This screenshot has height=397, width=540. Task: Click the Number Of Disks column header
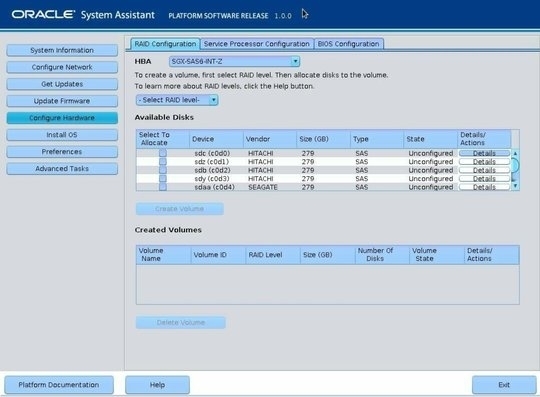tap(382, 255)
